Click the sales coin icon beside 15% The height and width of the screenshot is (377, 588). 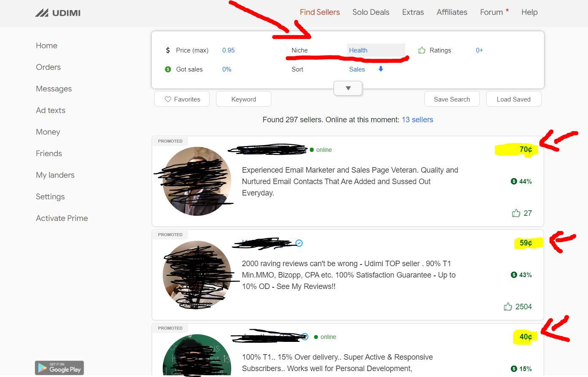click(x=514, y=369)
